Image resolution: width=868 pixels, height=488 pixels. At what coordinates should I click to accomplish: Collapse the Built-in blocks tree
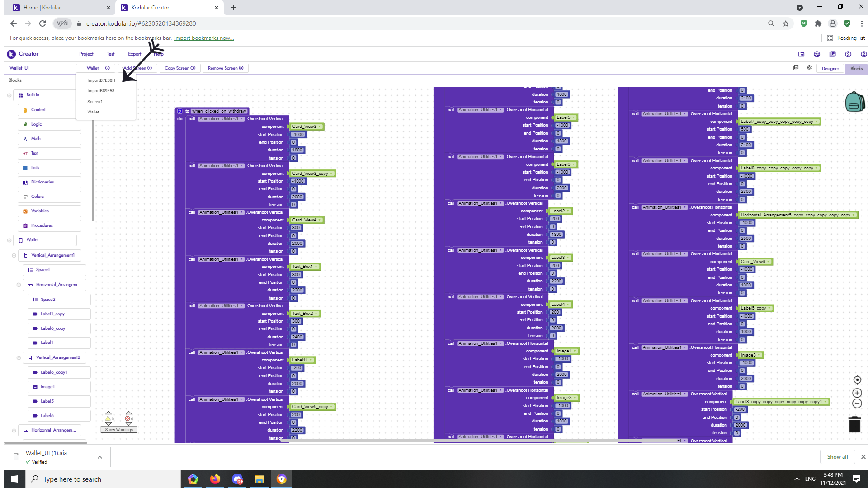point(9,95)
